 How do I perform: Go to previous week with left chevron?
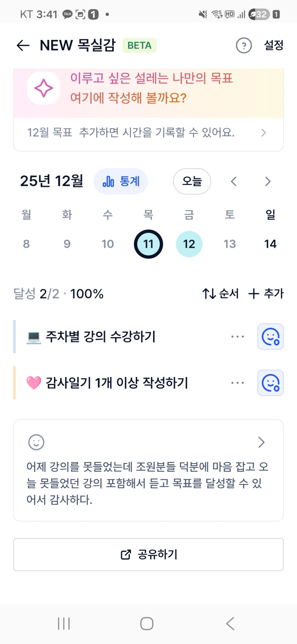[x=234, y=181]
